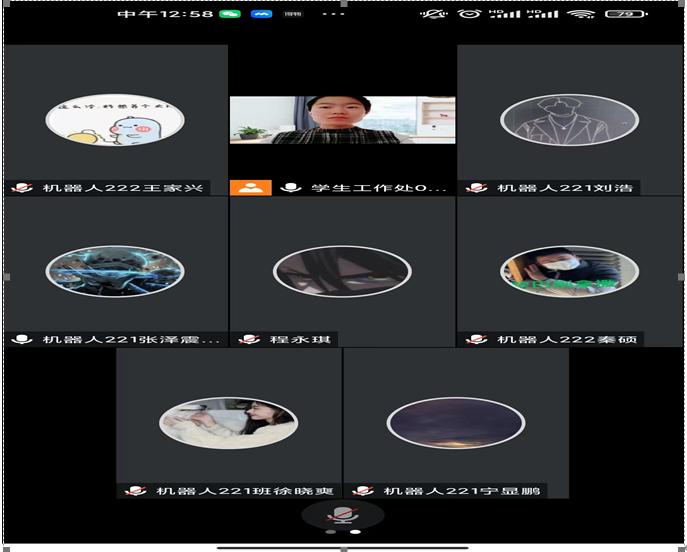The height and width of the screenshot is (552, 687).
Task: Click muted mic icon beside 机器人221刘浩
Action: click(478, 187)
